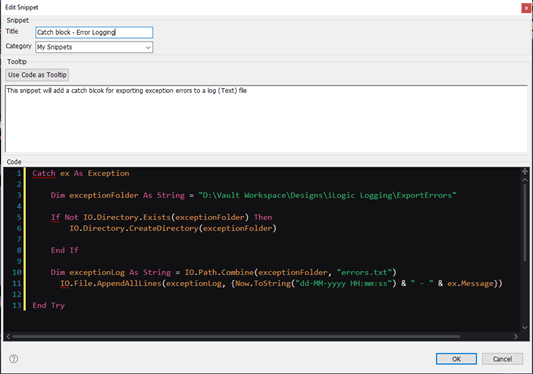
Task: Click Use Code as Tooltip button
Action: (x=37, y=75)
